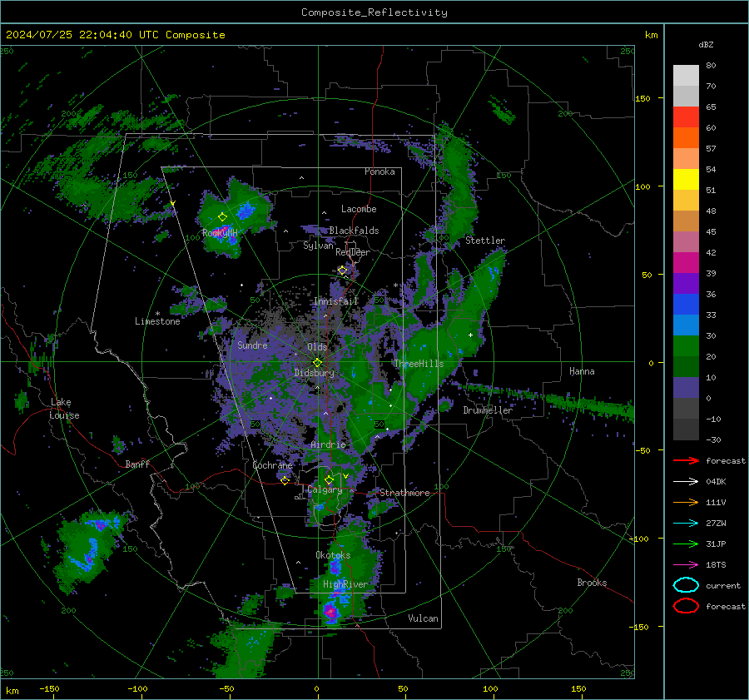Click the asterisk marker above Limestone
This screenshot has height=700, width=749.
pos(157,314)
